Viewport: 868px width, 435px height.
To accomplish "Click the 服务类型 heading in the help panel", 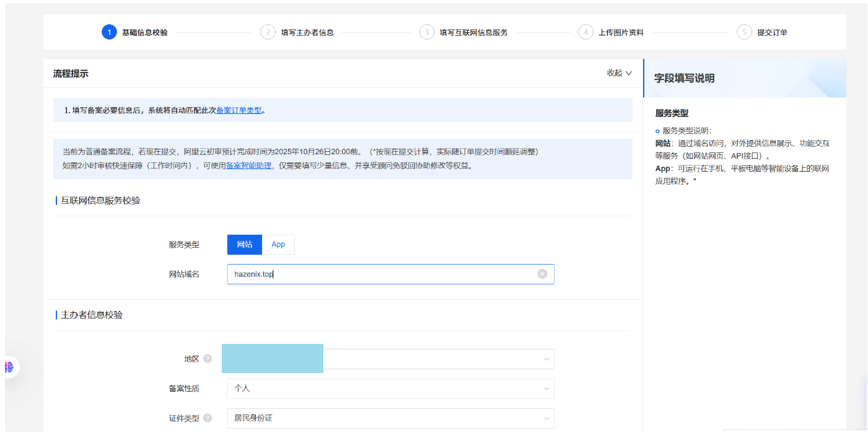I will pyautogui.click(x=672, y=113).
